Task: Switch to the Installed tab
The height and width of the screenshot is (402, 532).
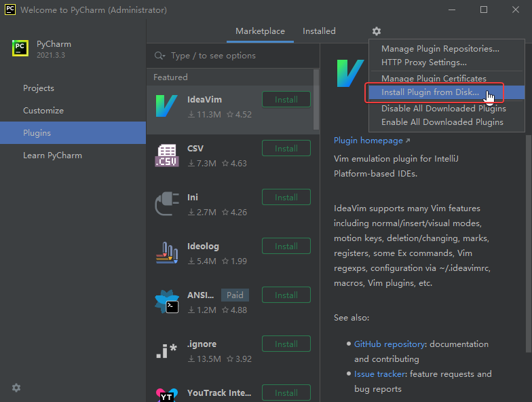Action: click(319, 31)
